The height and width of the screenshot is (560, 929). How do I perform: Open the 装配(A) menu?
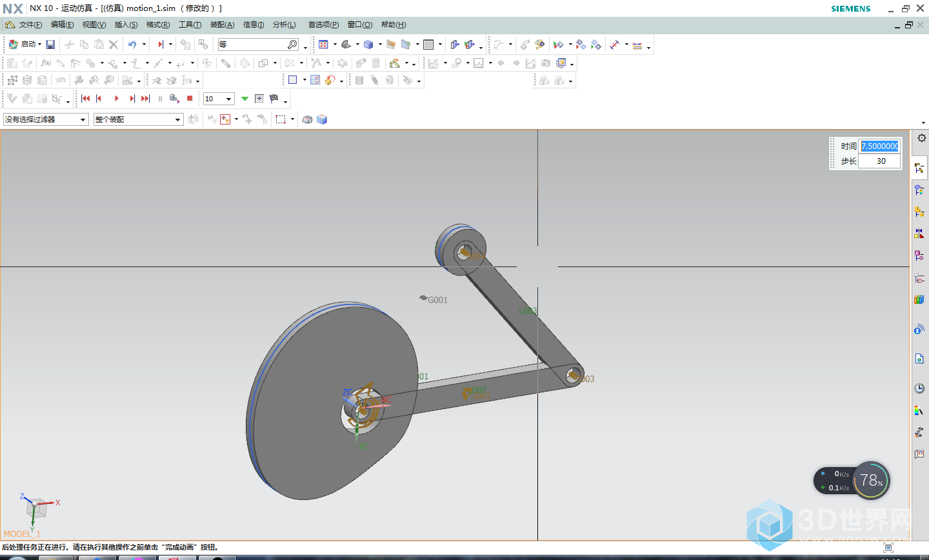click(222, 25)
